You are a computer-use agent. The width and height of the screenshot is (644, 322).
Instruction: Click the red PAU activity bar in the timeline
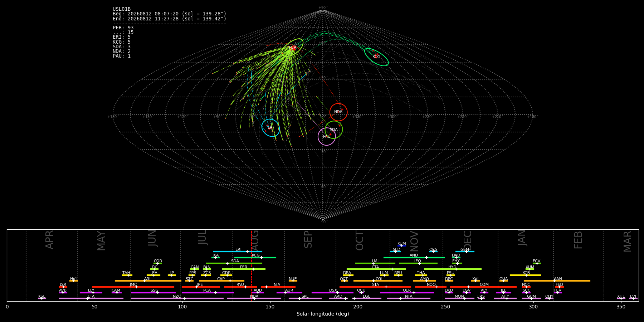pyautogui.click(x=240, y=287)
